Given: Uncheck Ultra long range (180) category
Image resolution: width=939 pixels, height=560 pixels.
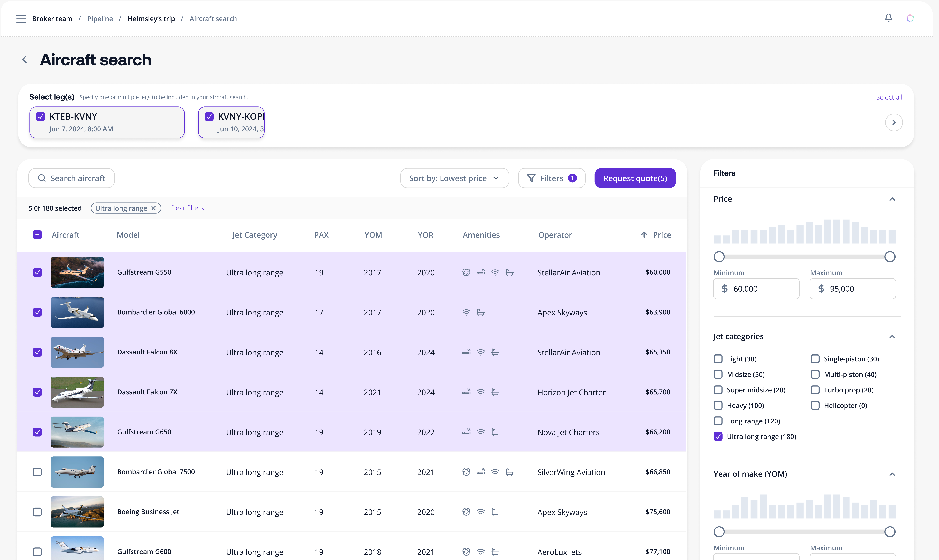Looking at the screenshot, I should (x=718, y=437).
